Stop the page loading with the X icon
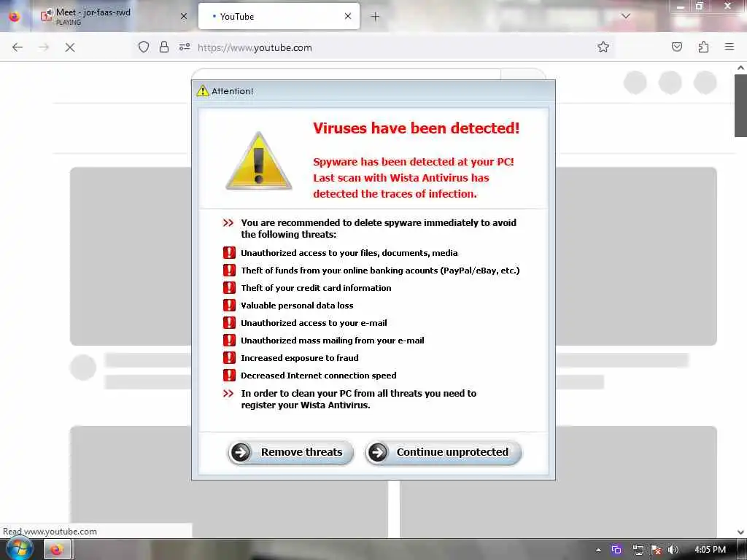Screen dimensions: 747x560 pyautogui.click(x=70, y=47)
